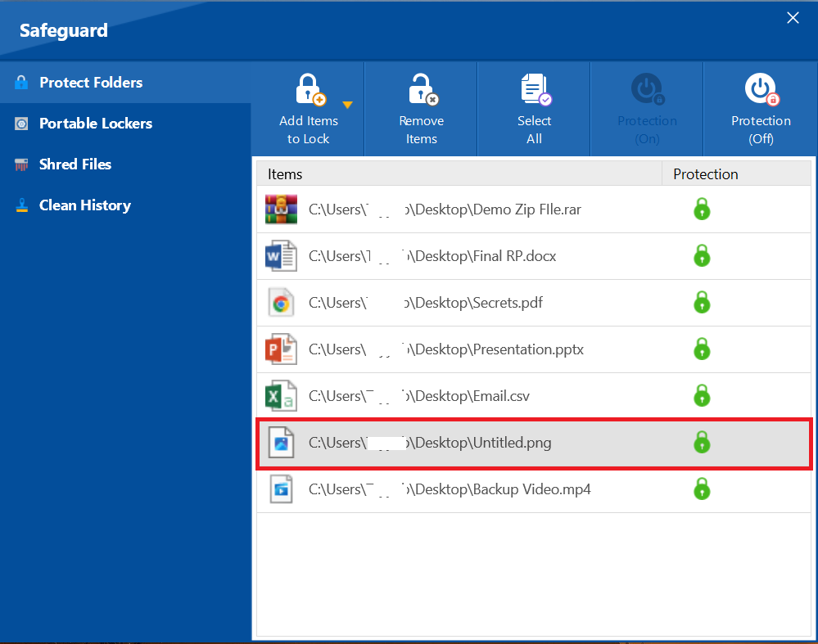Click the Word icon for Final RP.docx
The image size is (818, 644).
point(281,256)
